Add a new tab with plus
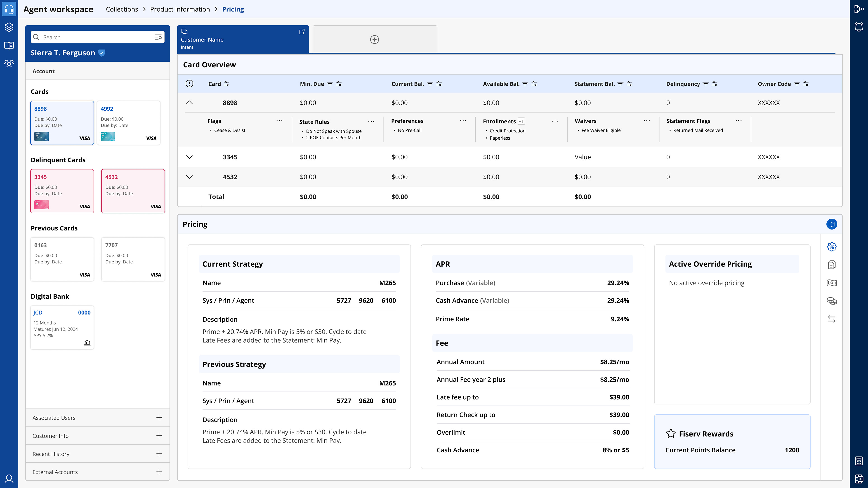868x488 pixels. tap(374, 39)
